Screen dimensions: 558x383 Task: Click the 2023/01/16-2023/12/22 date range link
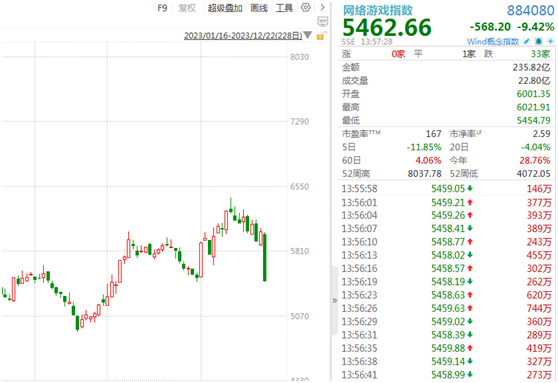click(243, 36)
